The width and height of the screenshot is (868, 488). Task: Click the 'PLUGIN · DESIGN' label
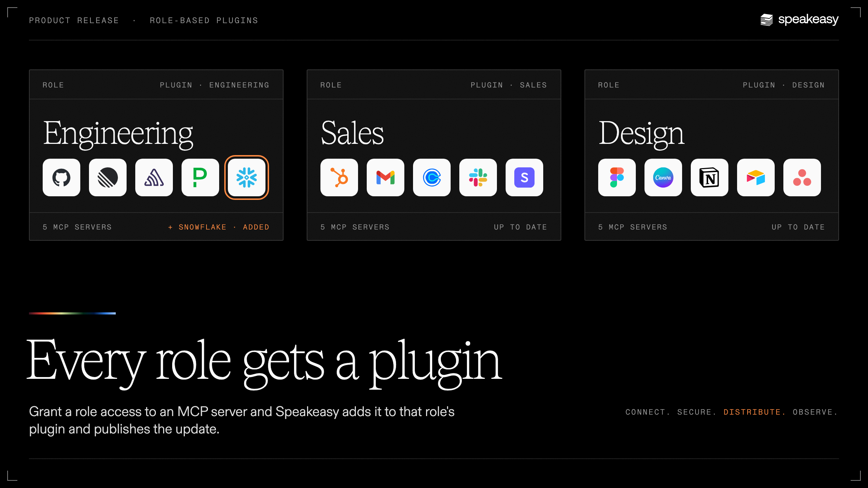tap(784, 85)
